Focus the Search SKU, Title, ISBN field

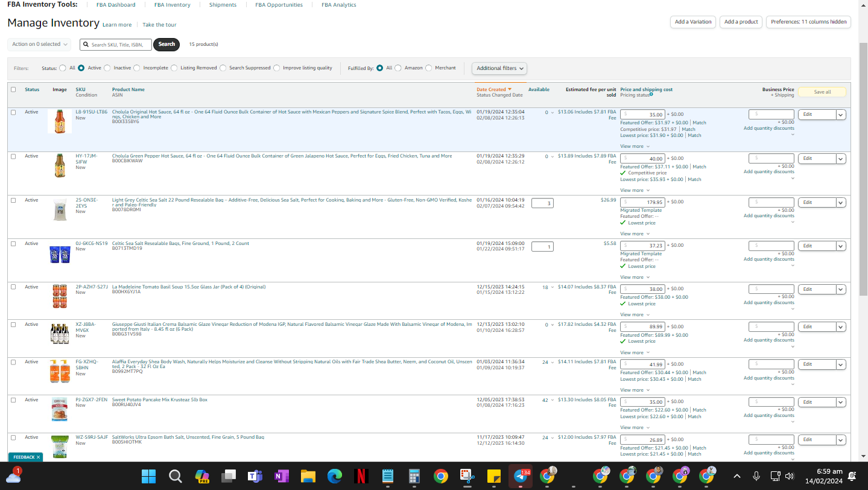click(116, 45)
